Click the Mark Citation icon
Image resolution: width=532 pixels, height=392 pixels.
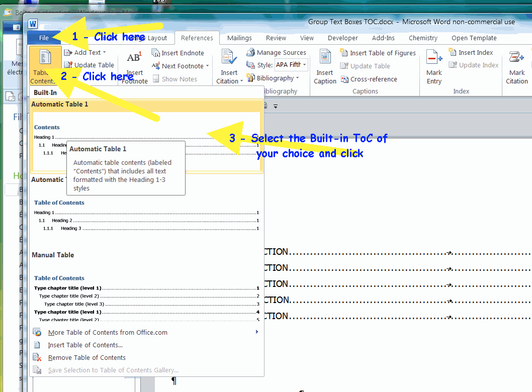(x=516, y=57)
